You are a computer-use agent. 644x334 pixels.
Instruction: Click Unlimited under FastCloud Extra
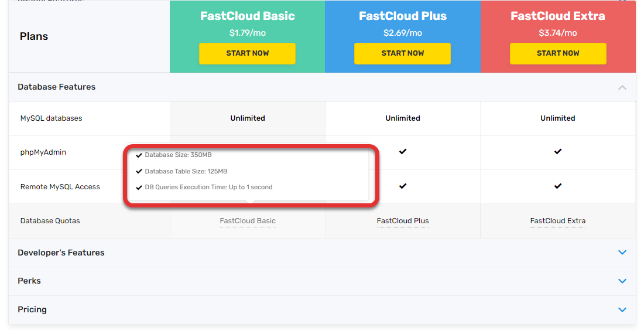pyautogui.click(x=558, y=118)
